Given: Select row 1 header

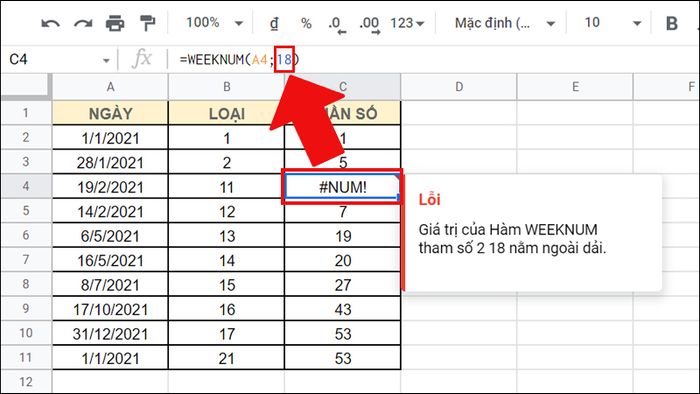Looking at the screenshot, I should tap(26, 113).
